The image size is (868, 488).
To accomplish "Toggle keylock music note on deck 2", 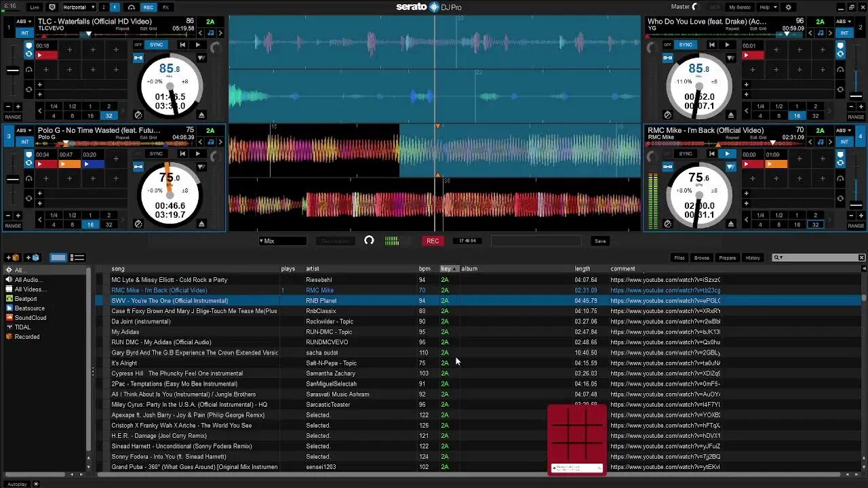I will [x=821, y=33].
